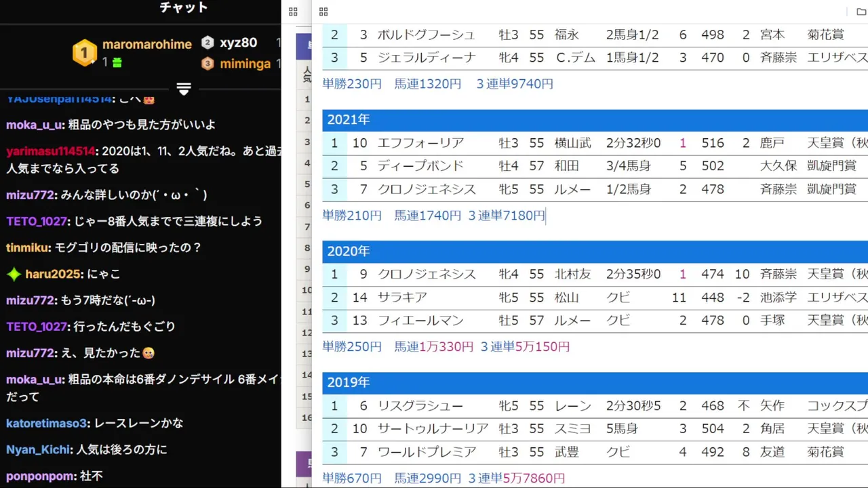
Task: Click trainer 友道 in the 2019 table
Action: pos(772,452)
